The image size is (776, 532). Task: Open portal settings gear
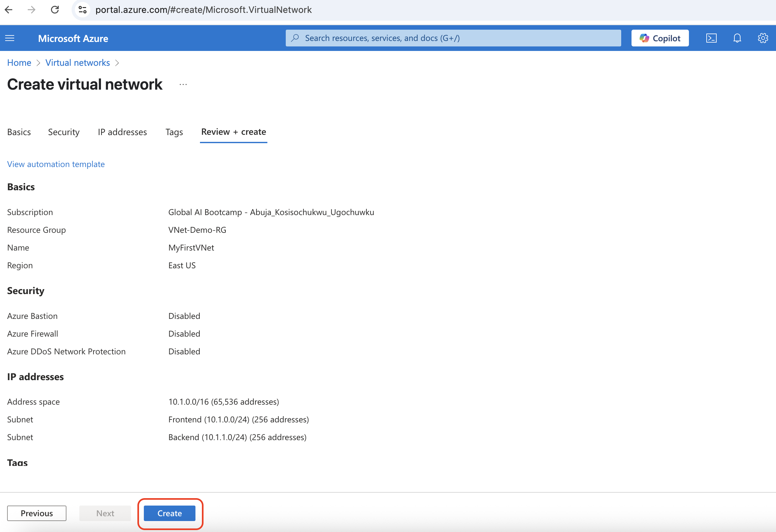click(x=763, y=38)
